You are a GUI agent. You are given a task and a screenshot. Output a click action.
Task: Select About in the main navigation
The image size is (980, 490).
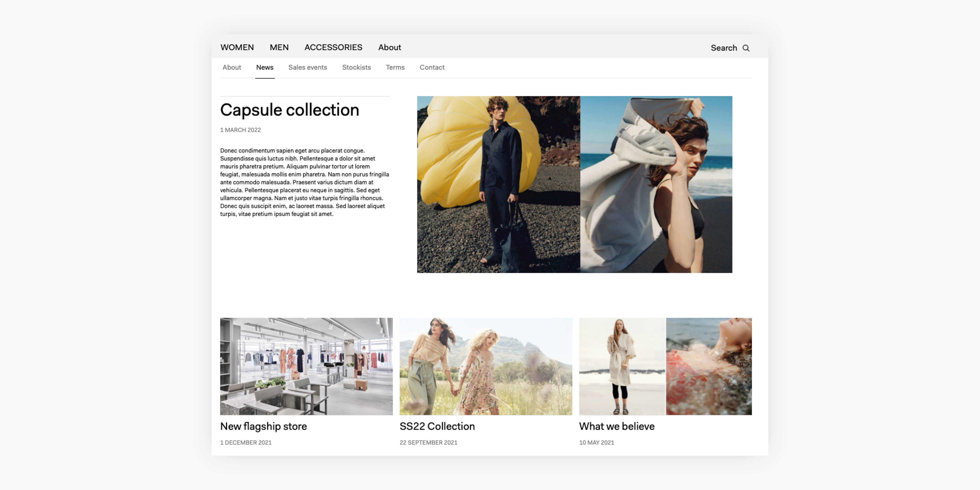coord(390,47)
